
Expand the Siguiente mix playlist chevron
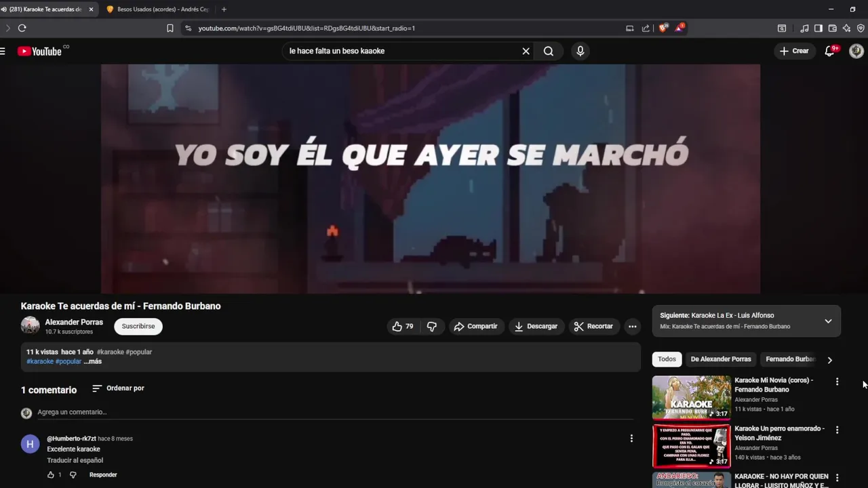(x=828, y=321)
